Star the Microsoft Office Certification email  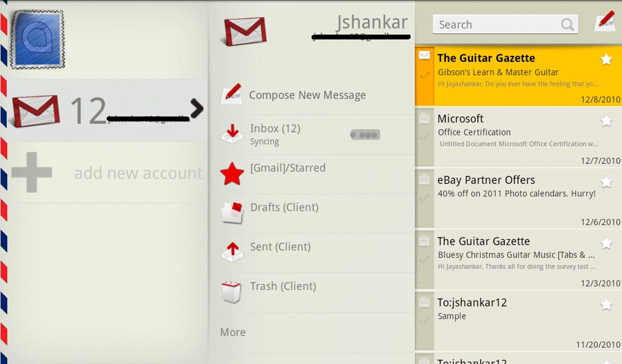[605, 121]
